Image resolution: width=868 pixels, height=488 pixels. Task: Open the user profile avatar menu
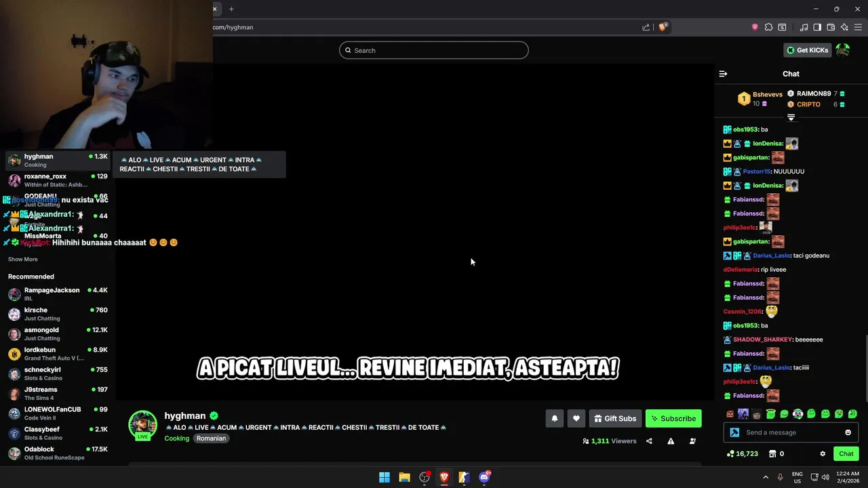[x=843, y=50]
